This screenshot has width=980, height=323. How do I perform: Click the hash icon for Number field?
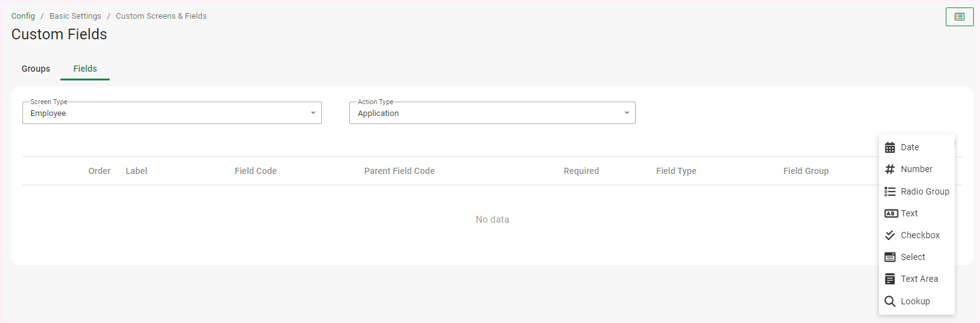890,170
